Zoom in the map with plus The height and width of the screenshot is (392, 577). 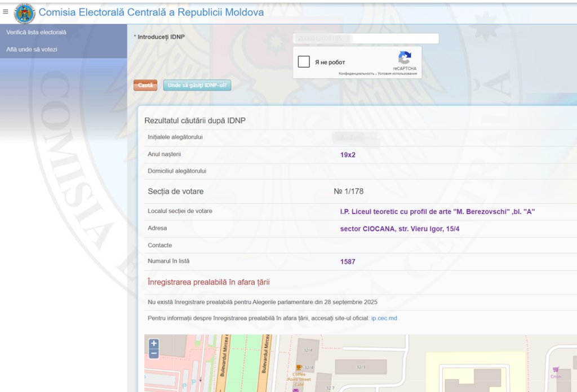tap(154, 344)
